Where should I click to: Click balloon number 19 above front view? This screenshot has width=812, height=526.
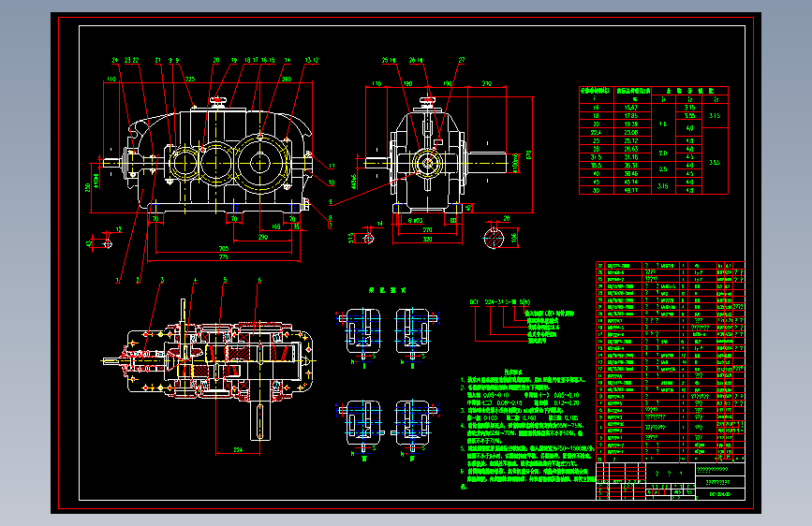tap(233, 60)
